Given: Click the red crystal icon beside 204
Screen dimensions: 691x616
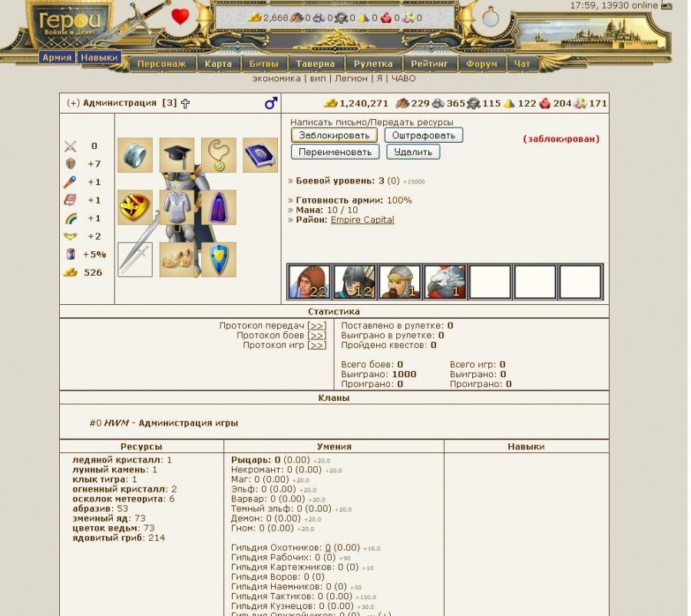Looking at the screenshot, I should click(x=544, y=103).
